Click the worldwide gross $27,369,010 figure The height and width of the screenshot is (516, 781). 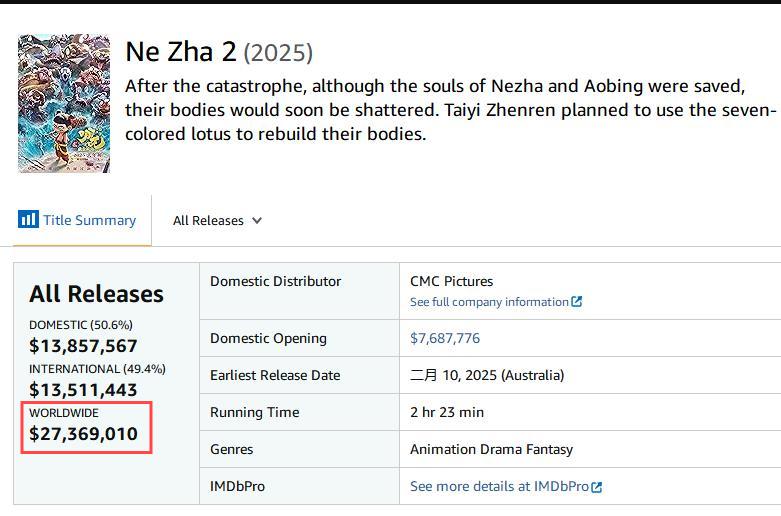click(83, 434)
